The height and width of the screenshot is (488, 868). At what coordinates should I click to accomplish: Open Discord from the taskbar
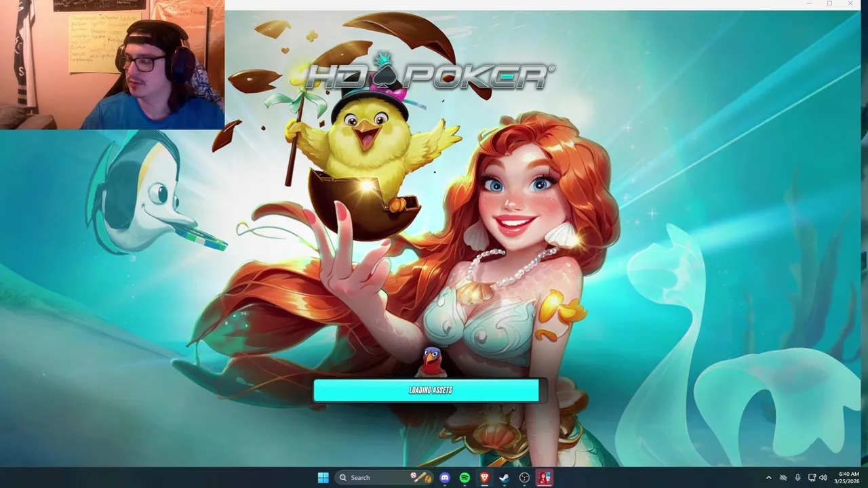click(444, 478)
